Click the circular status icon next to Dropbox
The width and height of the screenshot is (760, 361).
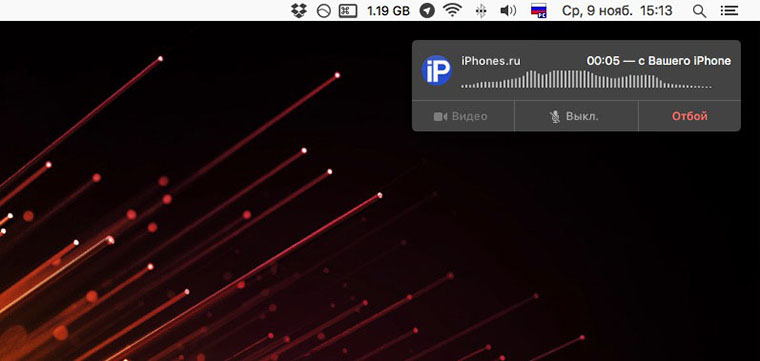(x=323, y=11)
